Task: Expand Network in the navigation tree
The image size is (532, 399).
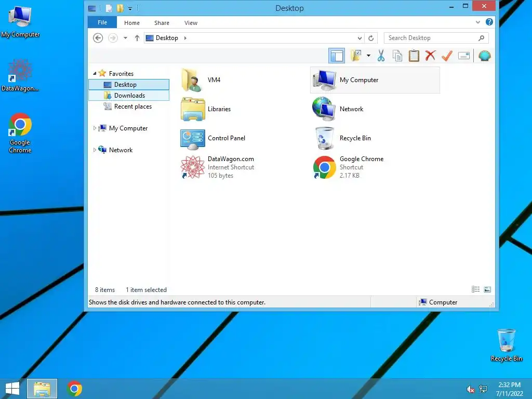Action: (95, 150)
